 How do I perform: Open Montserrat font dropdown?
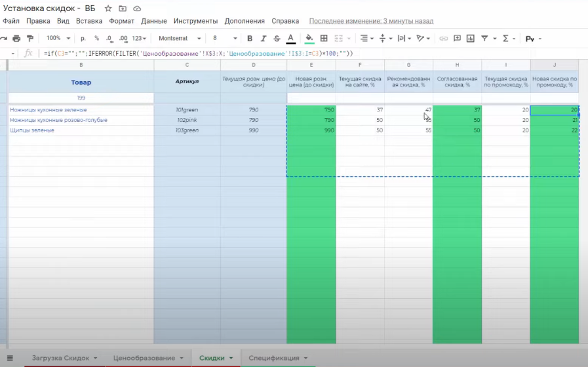[180, 38]
